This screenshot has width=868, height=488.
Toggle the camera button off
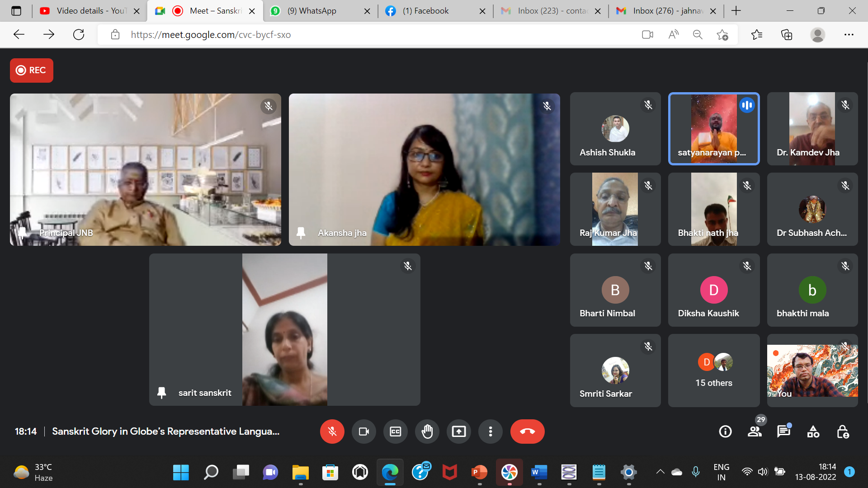point(363,432)
